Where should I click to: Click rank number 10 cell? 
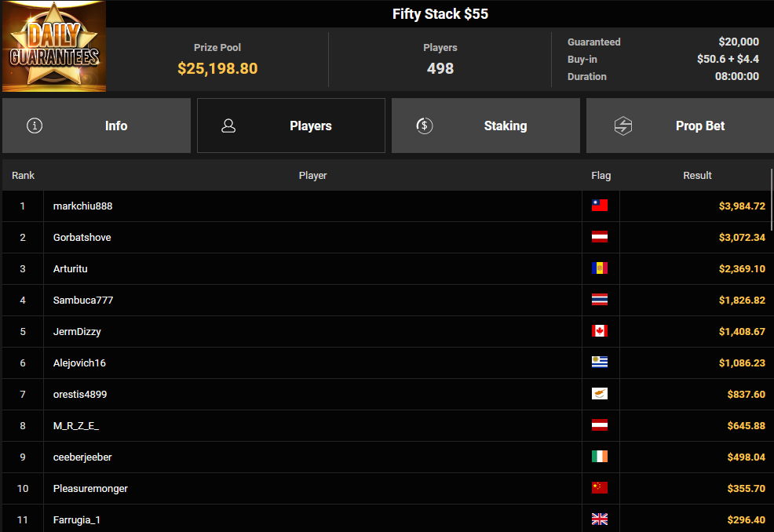point(23,489)
